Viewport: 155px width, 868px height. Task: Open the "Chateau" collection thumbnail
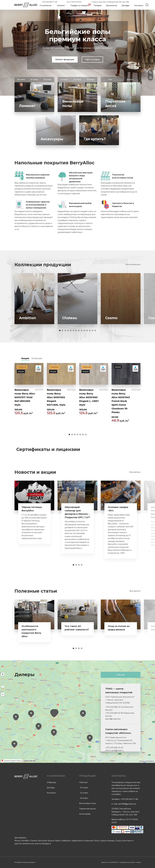[x=77, y=299]
